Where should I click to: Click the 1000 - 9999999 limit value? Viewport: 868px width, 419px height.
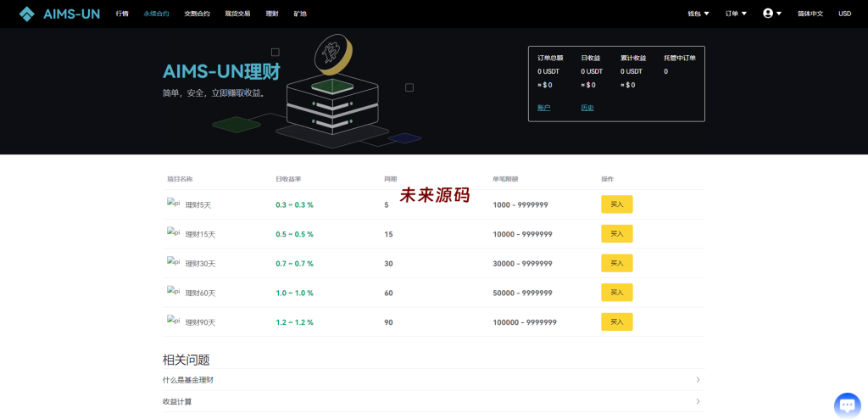pyautogui.click(x=520, y=205)
